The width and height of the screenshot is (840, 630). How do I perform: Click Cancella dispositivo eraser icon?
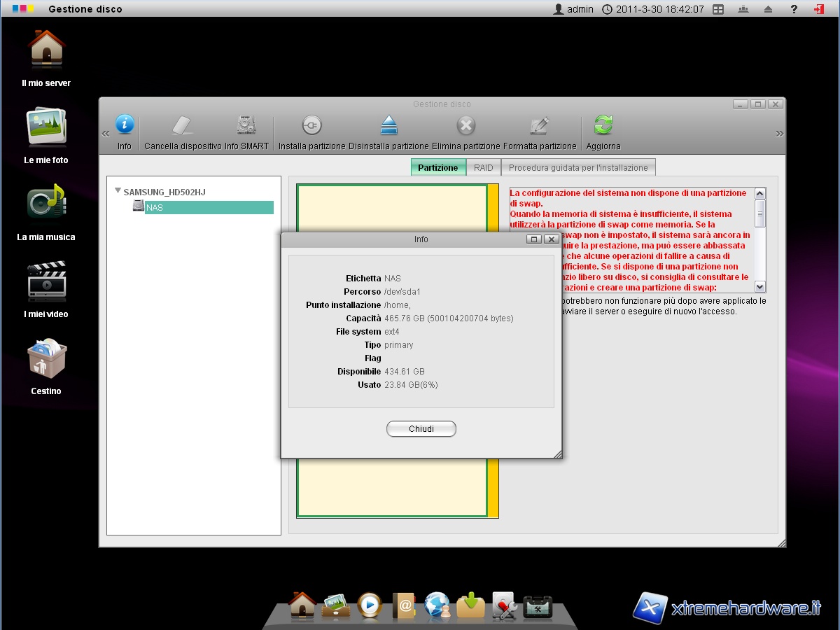[182, 126]
